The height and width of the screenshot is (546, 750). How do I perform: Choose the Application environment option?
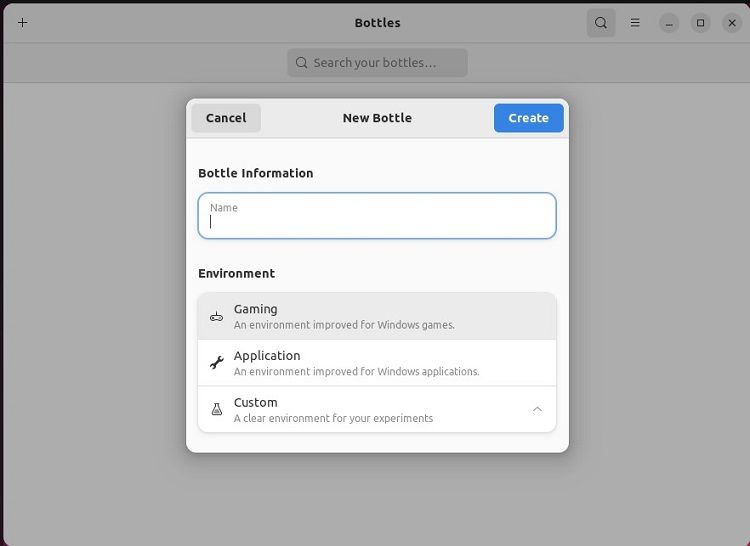[377, 363]
